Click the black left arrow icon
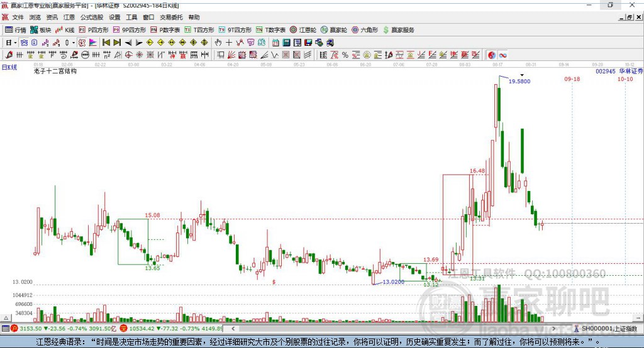The width and height of the screenshot is (644, 348). point(128,43)
